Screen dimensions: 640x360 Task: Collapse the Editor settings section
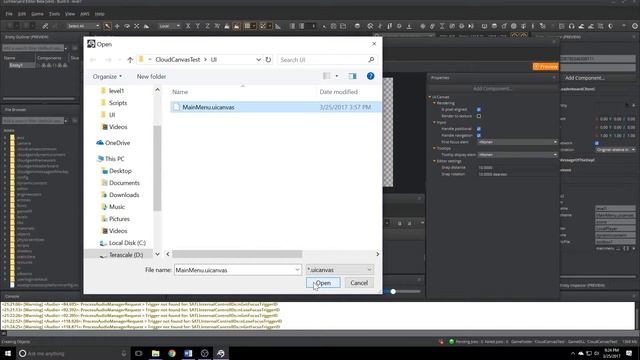(434, 161)
